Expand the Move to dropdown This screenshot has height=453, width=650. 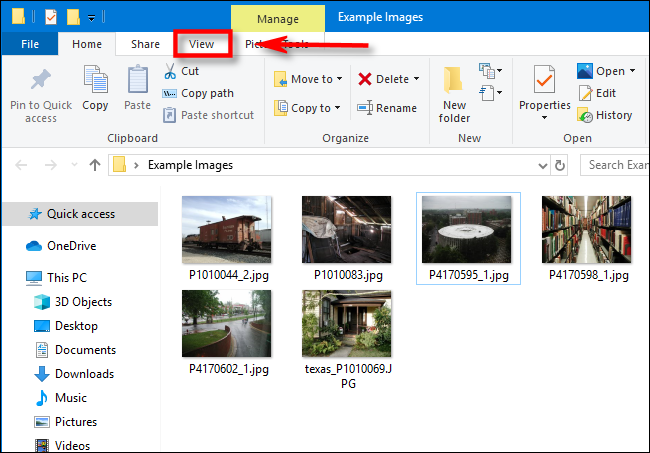coord(339,79)
